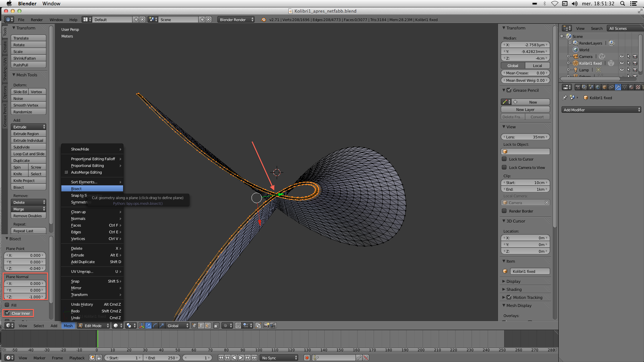Open the Render properties tab icon
The height and width of the screenshot is (362, 644).
pos(578,87)
